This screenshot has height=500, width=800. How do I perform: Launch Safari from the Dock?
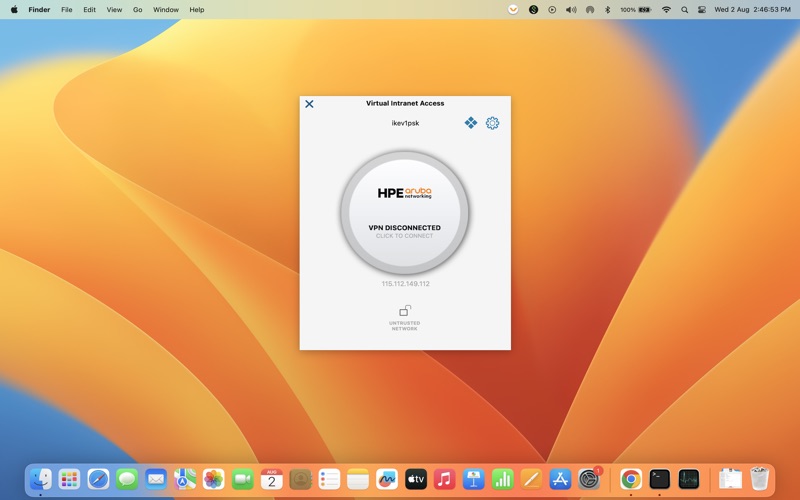(x=98, y=479)
